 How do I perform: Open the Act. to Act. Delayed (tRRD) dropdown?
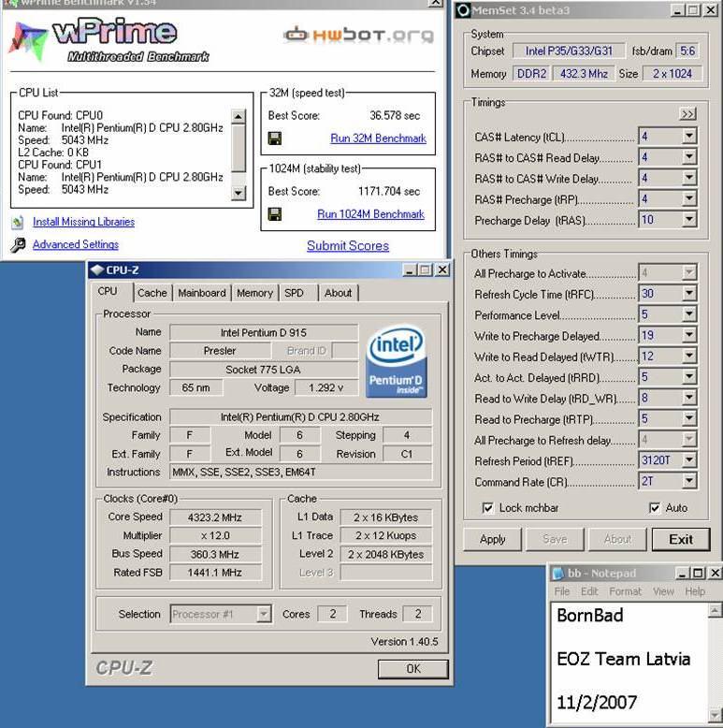(689, 377)
